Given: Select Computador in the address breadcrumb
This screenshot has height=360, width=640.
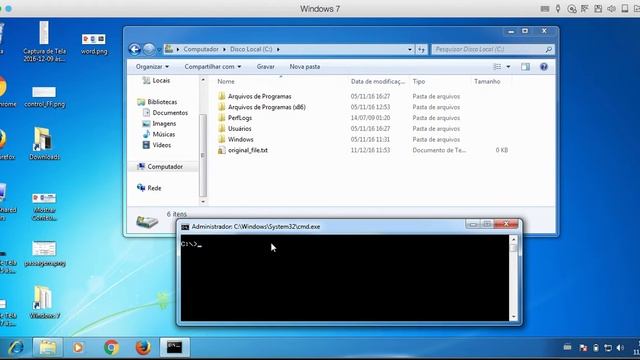Looking at the screenshot, I should [201, 49].
